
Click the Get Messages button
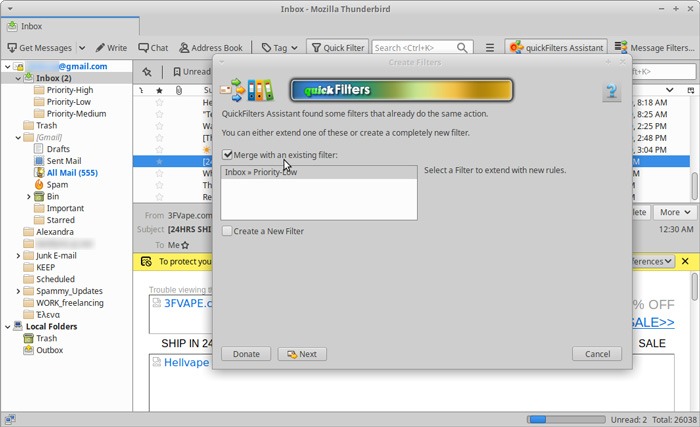(x=39, y=48)
